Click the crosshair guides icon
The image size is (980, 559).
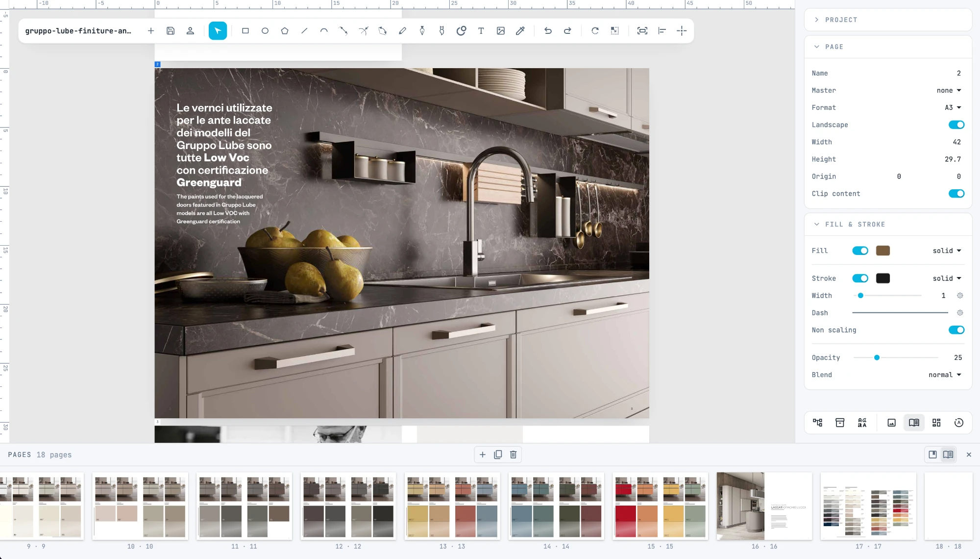pyautogui.click(x=682, y=31)
